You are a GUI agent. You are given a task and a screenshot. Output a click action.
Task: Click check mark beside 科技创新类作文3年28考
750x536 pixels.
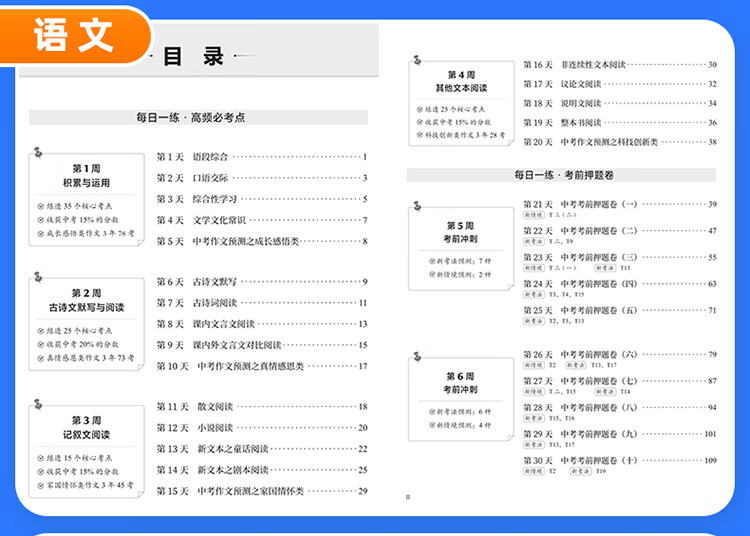[420, 134]
